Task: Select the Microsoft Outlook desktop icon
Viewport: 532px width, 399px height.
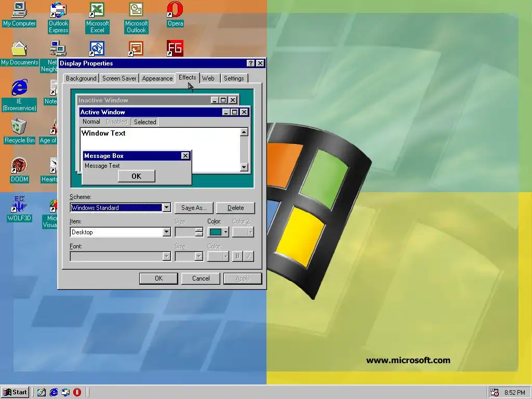Action: 136,17
